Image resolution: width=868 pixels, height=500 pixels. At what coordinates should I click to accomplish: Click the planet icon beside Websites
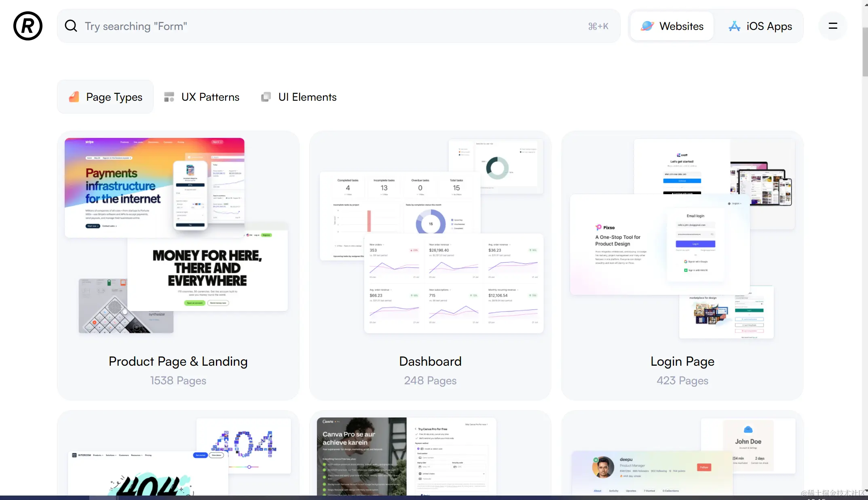pos(647,26)
